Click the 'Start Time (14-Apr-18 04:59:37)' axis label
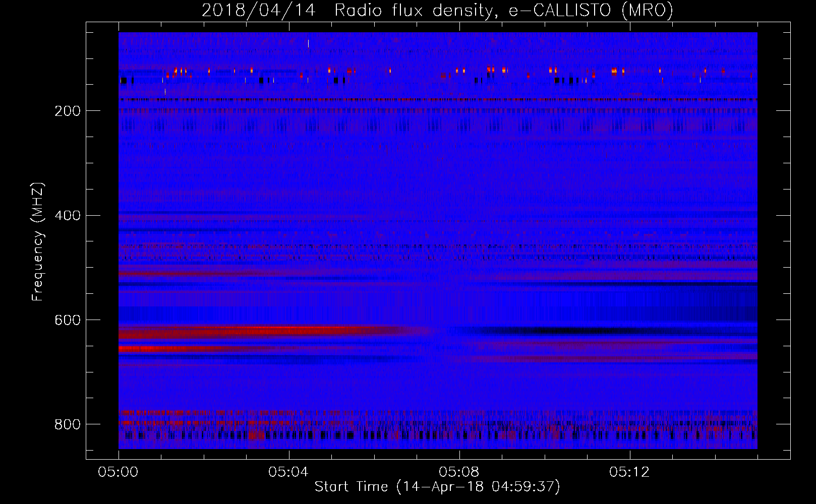 pos(437,487)
